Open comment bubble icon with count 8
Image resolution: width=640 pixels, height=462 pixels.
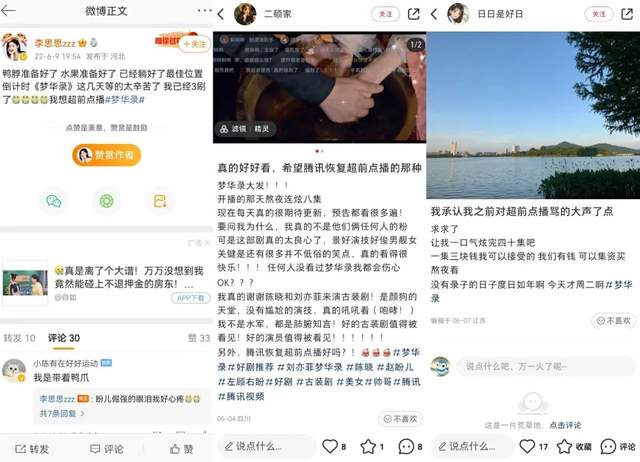[x=406, y=446]
